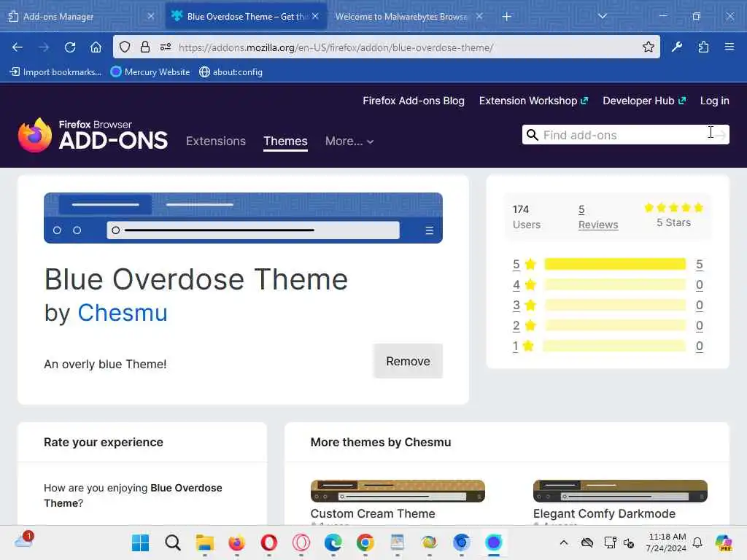This screenshot has height=560, width=747.
Task: Open the browser home page
Action: pos(96,47)
